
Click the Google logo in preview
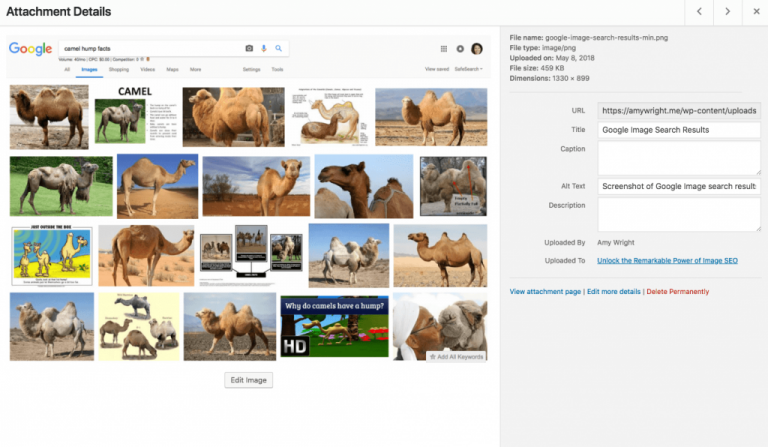pos(30,48)
